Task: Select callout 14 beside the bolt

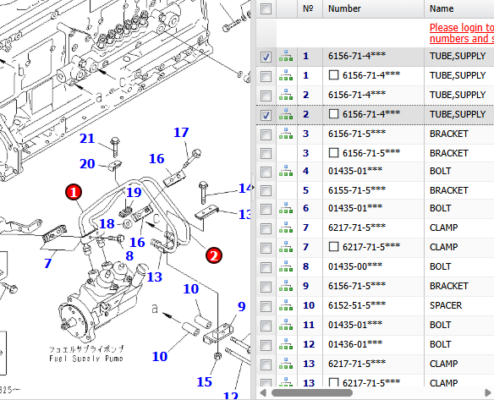Action: point(245,188)
